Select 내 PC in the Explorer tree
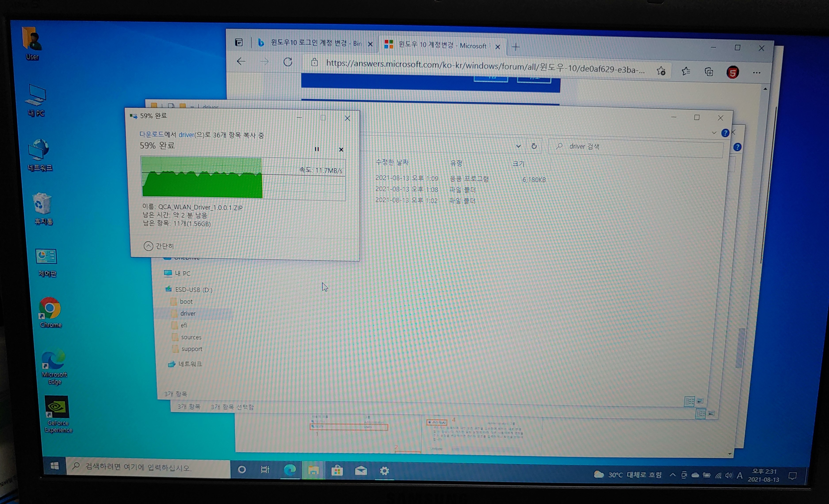 (x=177, y=273)
